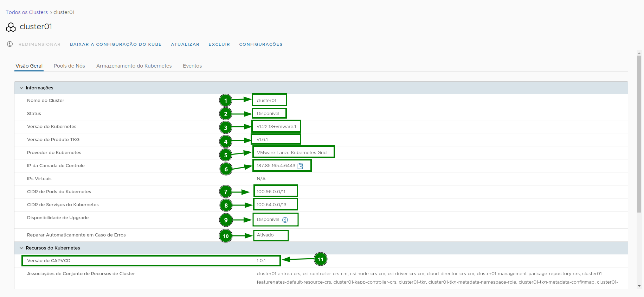Click the Versão do CAPVCD label
Viewport: 644px width, 297px height.
pyautogui.click(x=49, y=261)
